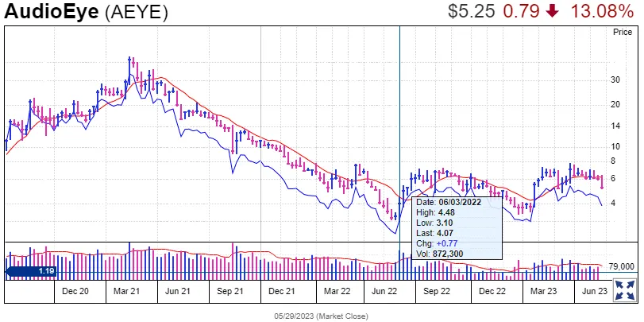Click the Mar 23 date label
644x322 pixels.
(543, 292)
